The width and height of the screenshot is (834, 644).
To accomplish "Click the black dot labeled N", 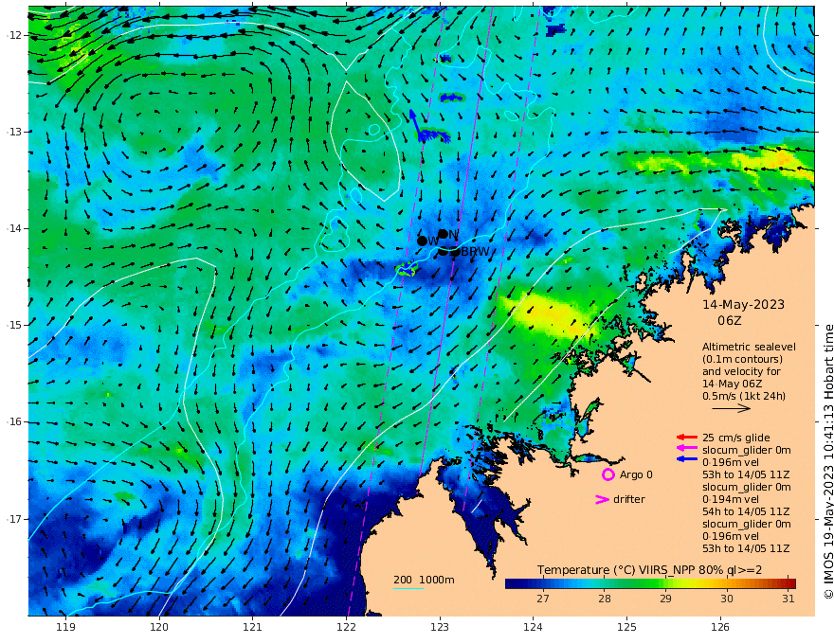I will click(444, 233).
